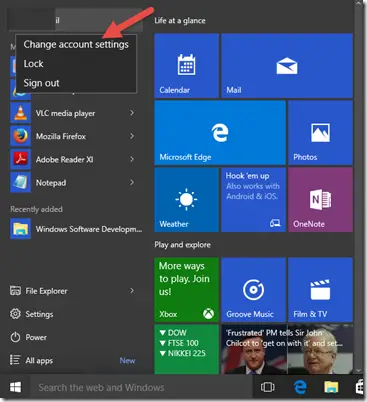Screen dimensions: 367x402
Task: Click the Play and explore group heading
Action: click(x=182, y=245)
